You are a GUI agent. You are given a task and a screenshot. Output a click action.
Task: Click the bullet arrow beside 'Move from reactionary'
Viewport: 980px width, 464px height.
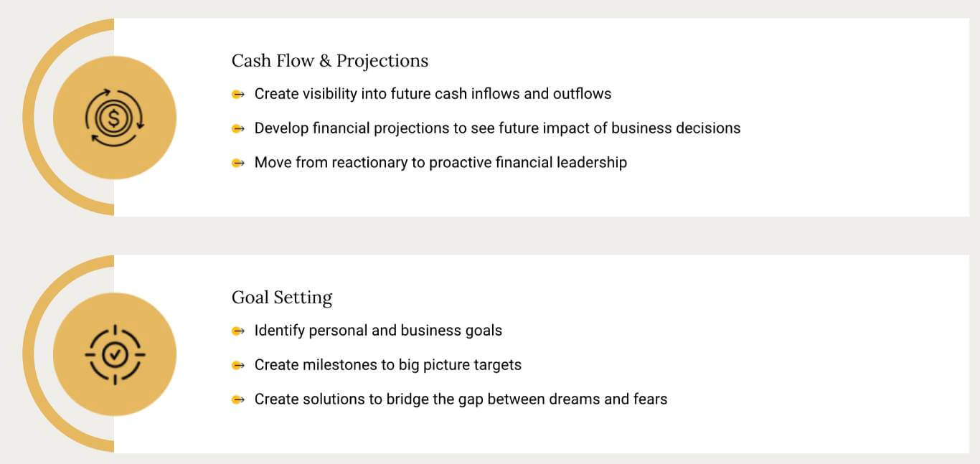238,163
